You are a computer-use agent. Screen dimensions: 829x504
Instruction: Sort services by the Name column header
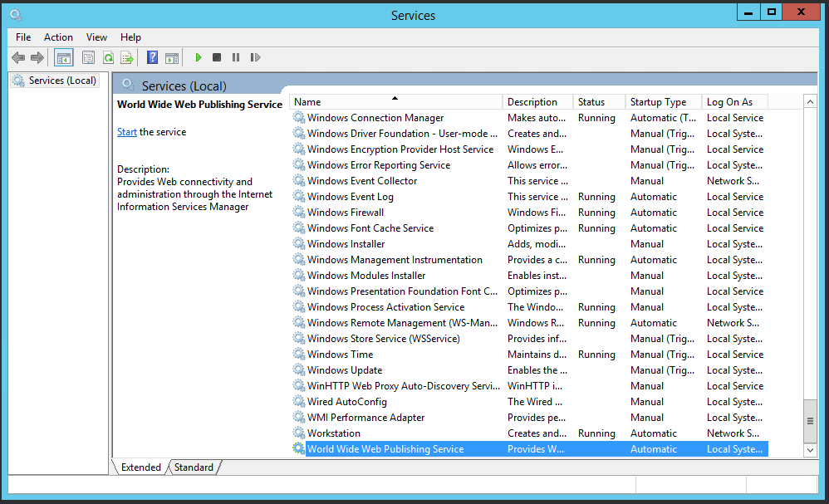tap(395, 102)
